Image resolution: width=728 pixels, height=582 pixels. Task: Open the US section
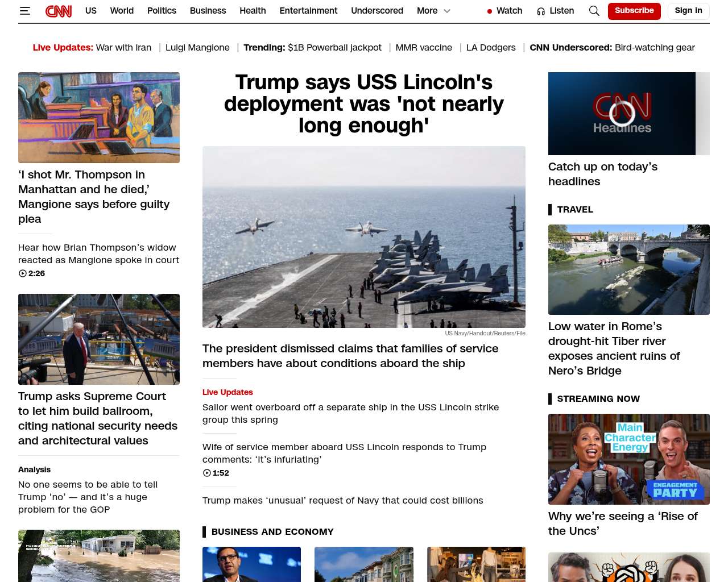coord(91,11)
